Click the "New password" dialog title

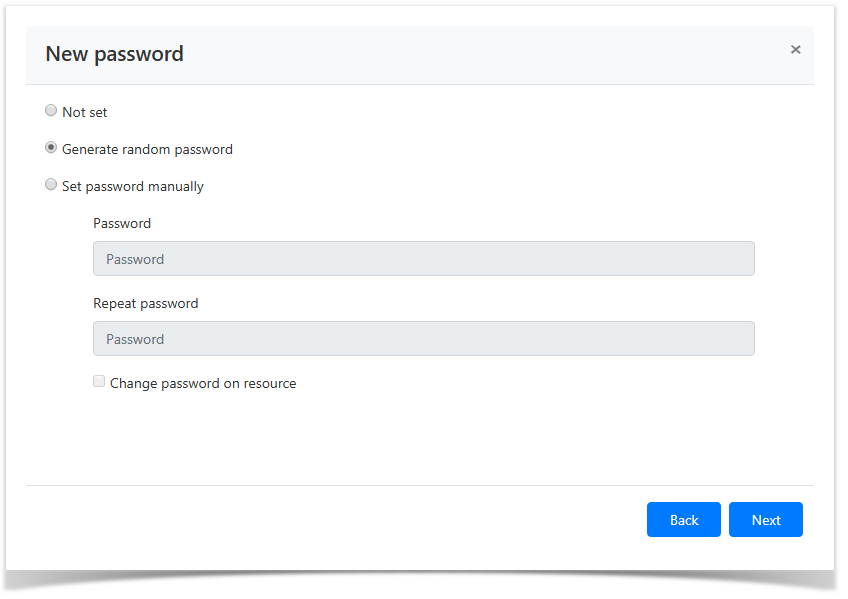pyautogui.click(x=114, y=55)
